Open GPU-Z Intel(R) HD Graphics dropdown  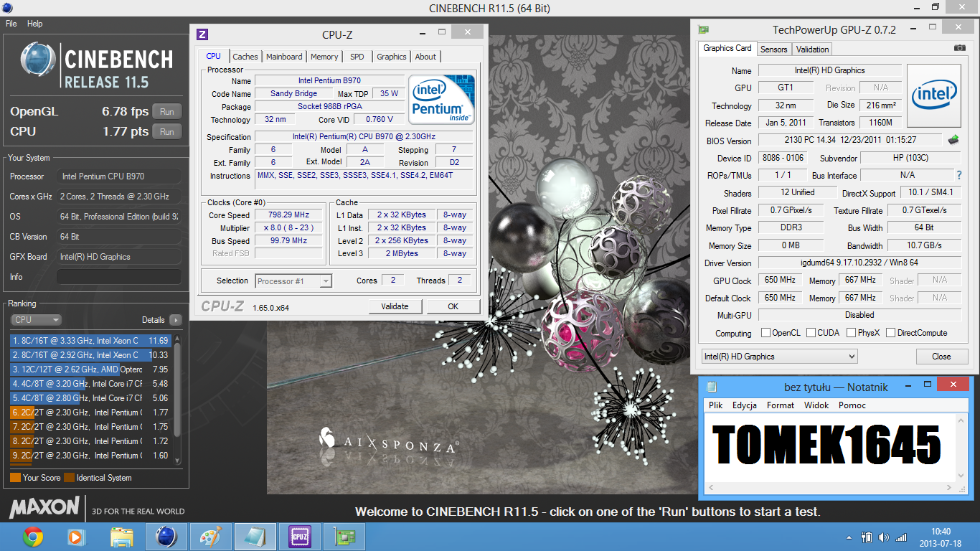(x=780, y=357)
